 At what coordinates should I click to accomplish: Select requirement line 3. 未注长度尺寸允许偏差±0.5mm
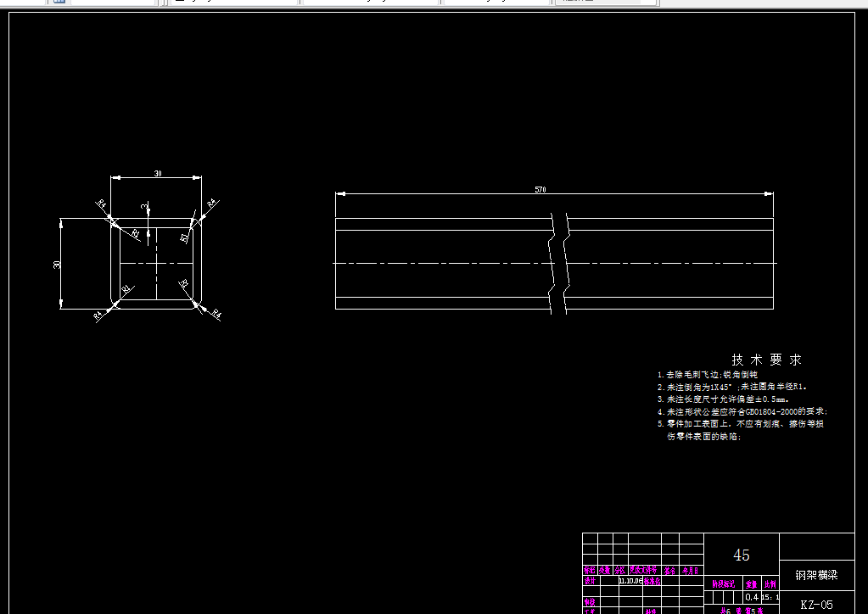coord(723,399)
